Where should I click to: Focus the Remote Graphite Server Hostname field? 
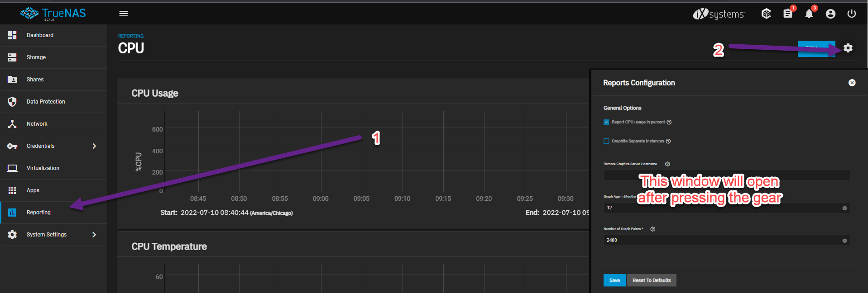point(726,175)
